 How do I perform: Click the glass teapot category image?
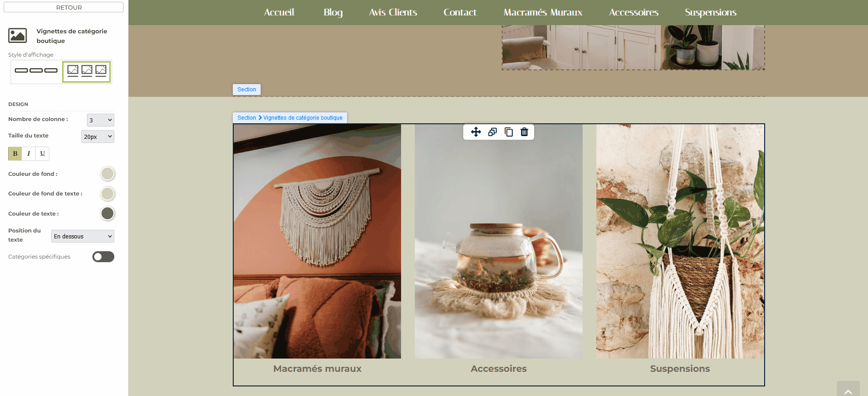[498, 241]
